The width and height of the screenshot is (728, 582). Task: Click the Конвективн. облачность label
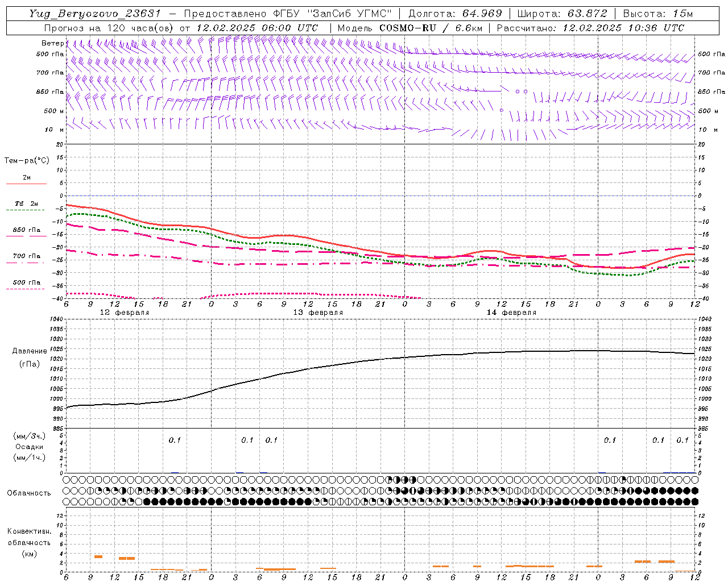[x=29, y=537]
